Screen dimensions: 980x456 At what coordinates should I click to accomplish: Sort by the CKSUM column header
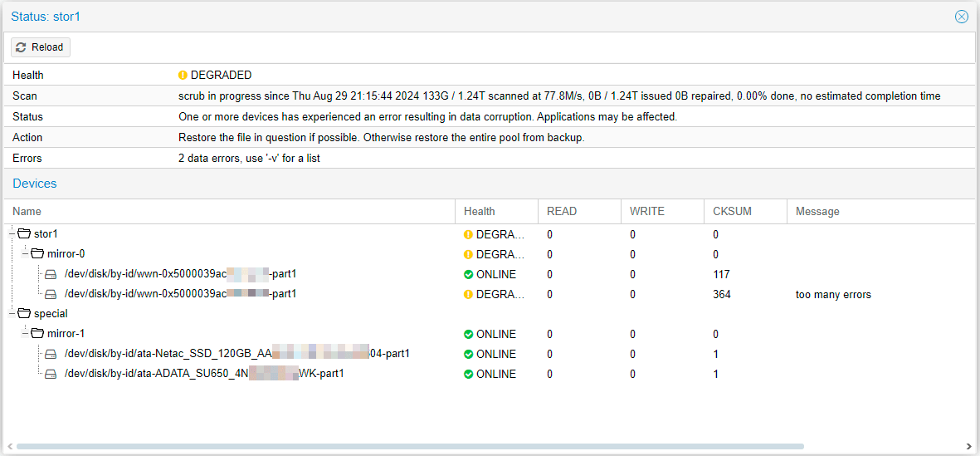(x=746, y=212)
